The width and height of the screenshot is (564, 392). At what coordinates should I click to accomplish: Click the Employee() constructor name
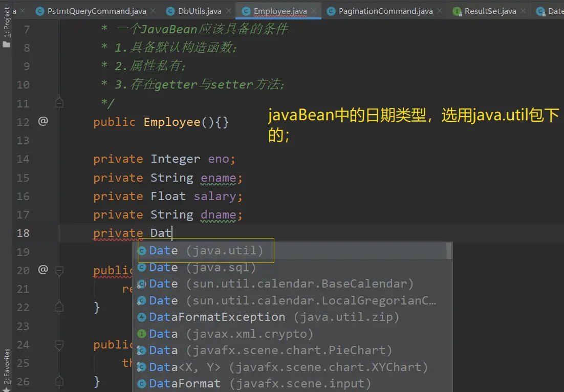pyautogui.click(x=172, y=122)
